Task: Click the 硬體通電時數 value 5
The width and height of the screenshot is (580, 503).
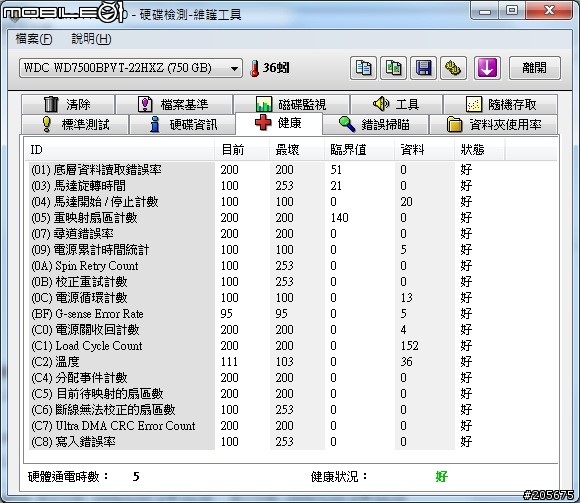Action: click(136, 476)
